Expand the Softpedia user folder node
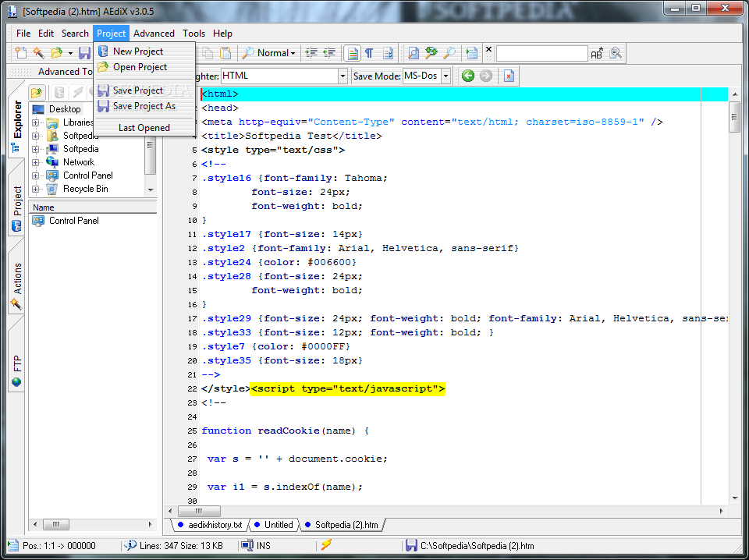 (35, 136)
